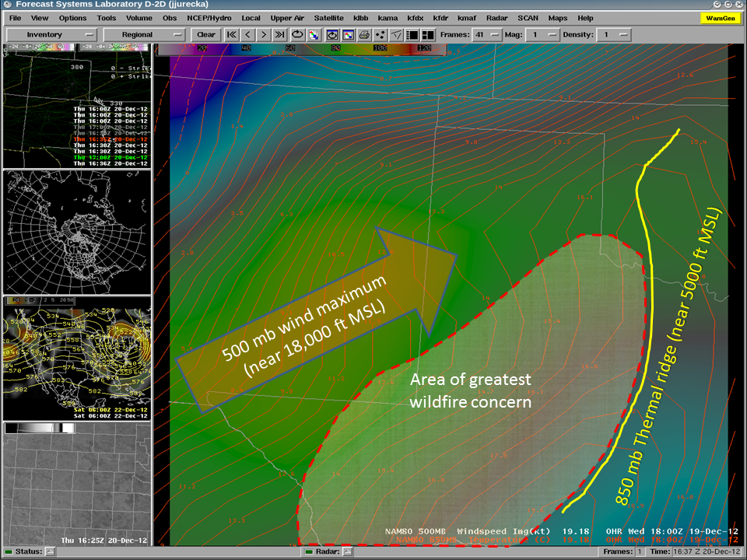This screenshot has height=560, width=747.
Task: Toggle the NAM80 850MB Temperature legend entry
Action: pos(567,540)
